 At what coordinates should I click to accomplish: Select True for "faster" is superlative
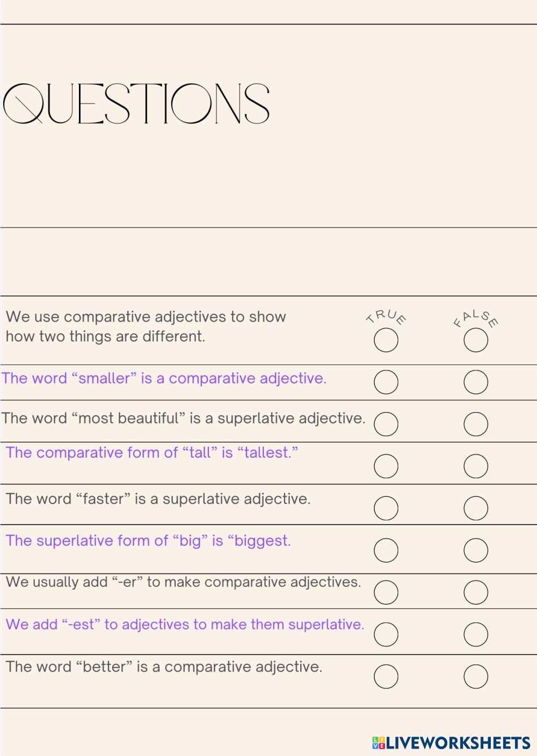tap(386, 508)
